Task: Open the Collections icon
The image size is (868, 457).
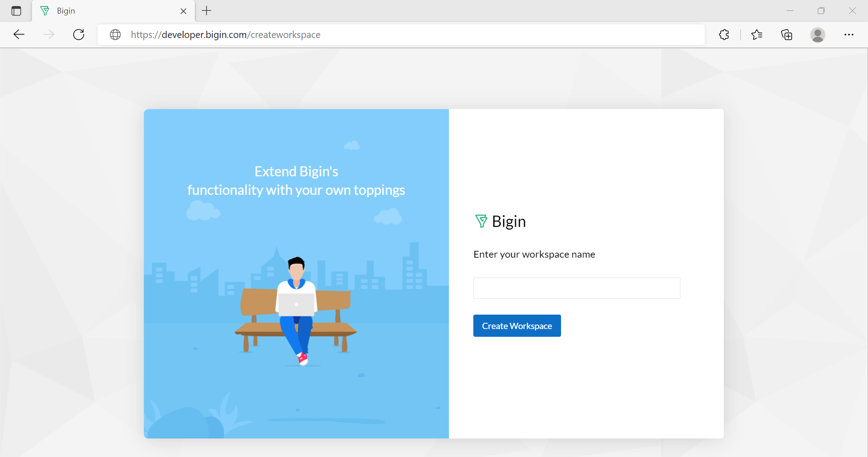Action: tap(787, 34)
